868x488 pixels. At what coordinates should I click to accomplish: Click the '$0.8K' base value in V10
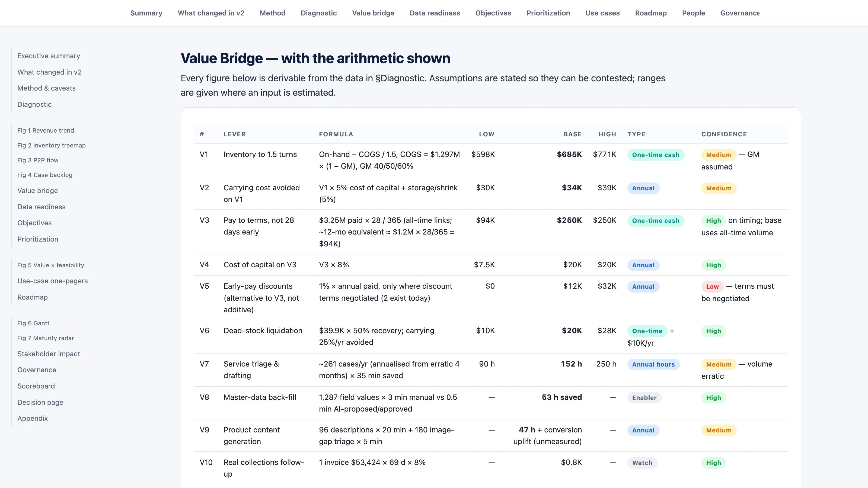coord(571,462)
